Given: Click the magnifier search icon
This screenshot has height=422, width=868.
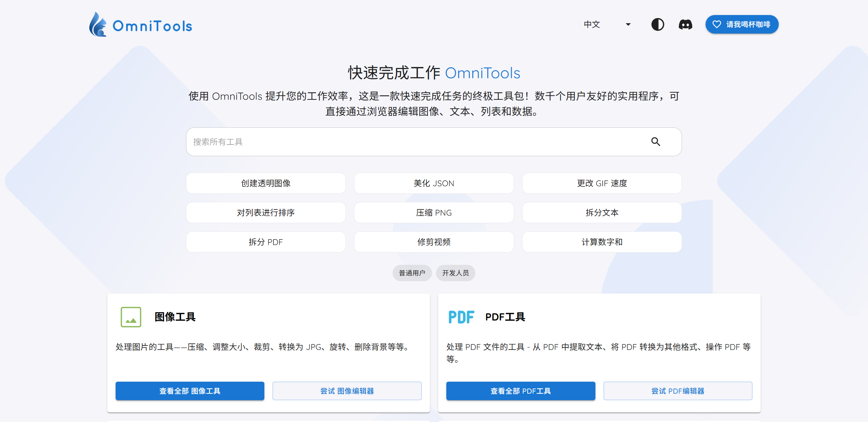Looking at the screenshot, I should click(655, 142).
